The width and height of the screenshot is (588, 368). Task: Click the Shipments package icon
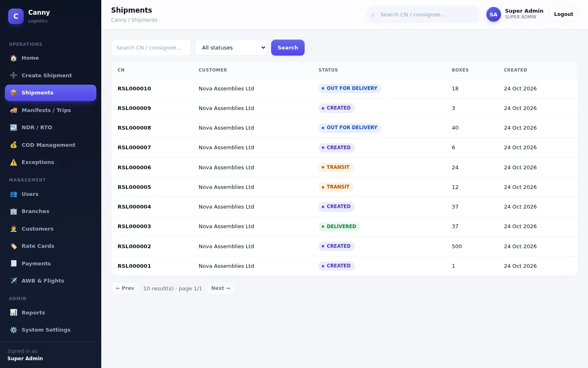pos(13,93)
